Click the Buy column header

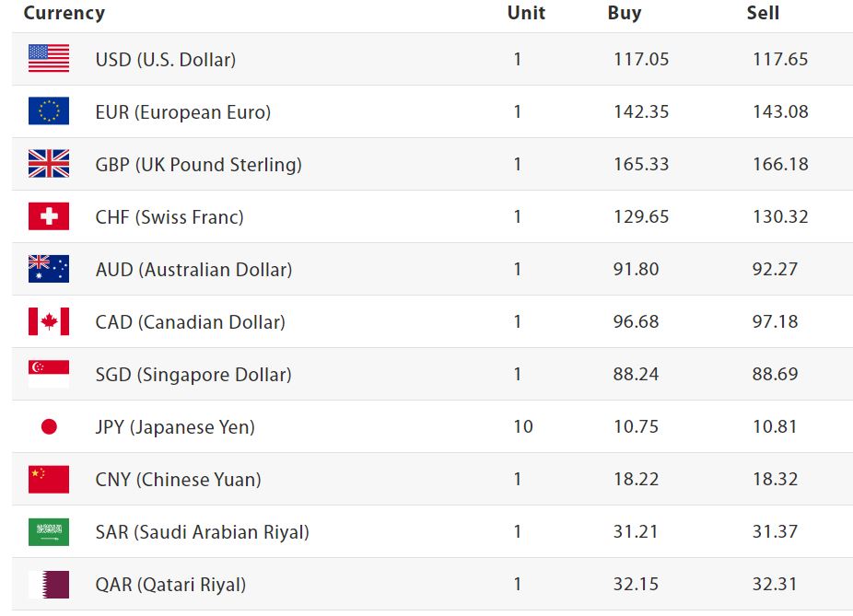625,13
